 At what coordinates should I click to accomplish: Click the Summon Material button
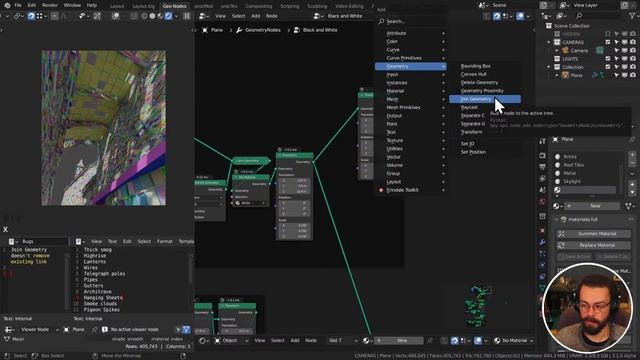(x=593, y=234)
